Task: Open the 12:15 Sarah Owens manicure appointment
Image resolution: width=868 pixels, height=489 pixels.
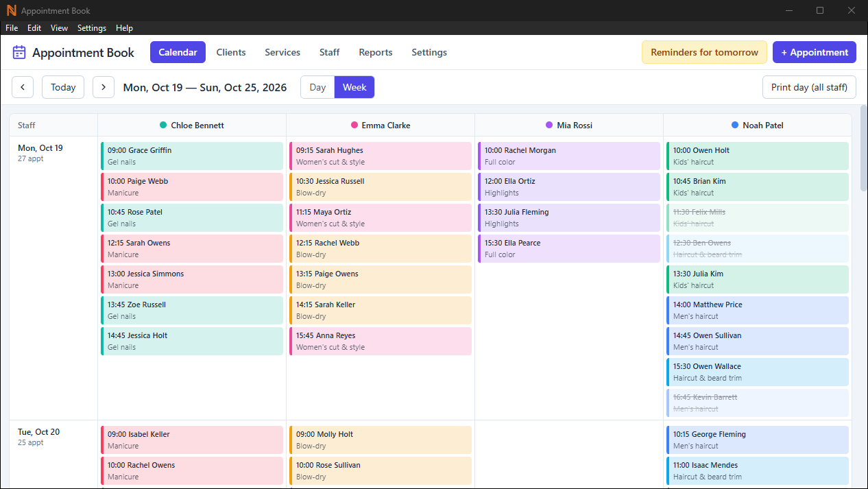Action: pyautogui.click(x=192, y=248)
